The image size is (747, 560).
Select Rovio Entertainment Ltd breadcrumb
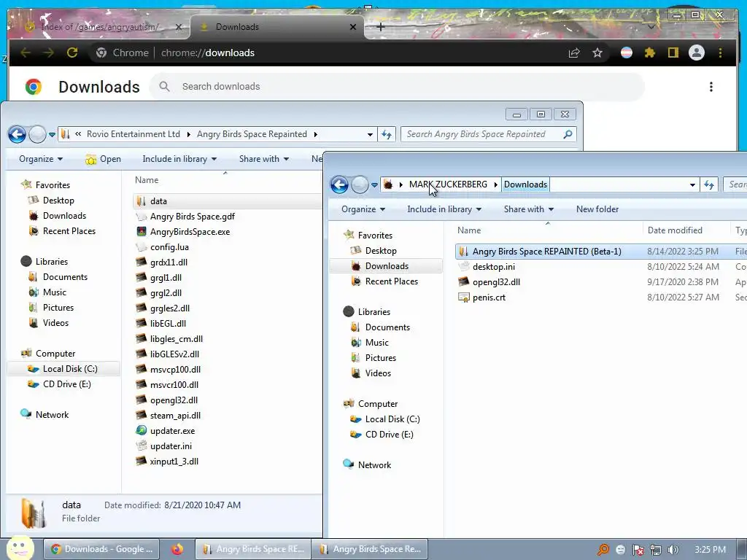(x=133, y=134)
